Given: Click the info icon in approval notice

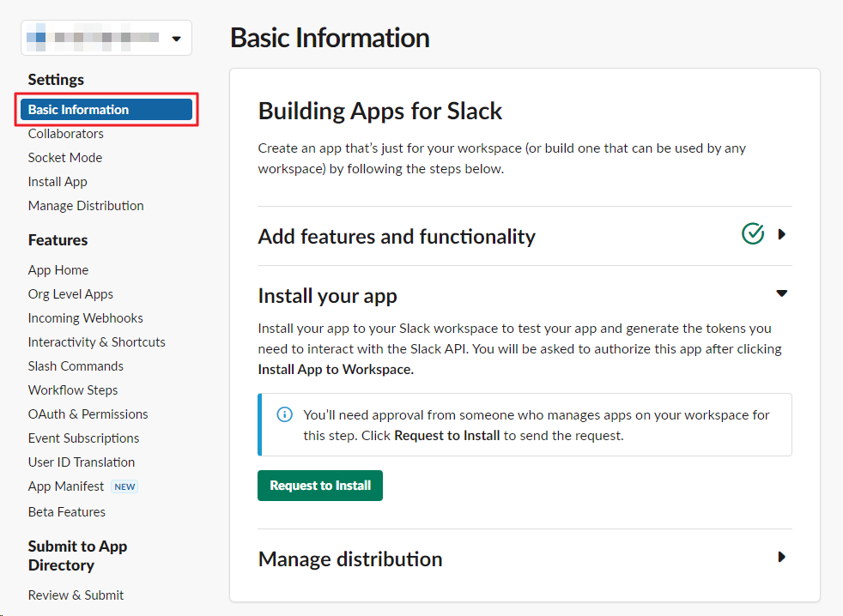Looking at the screenshot, I should tap(284, 414).
